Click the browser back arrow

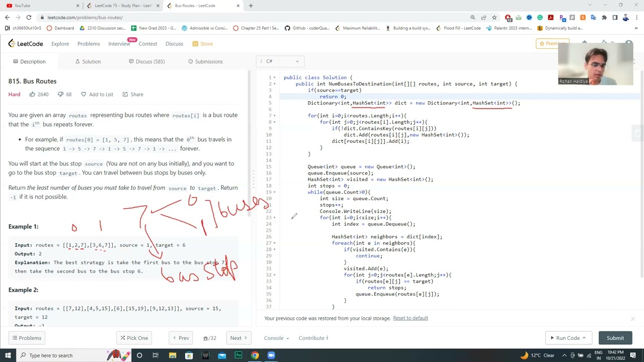click(x=7, y=17)
